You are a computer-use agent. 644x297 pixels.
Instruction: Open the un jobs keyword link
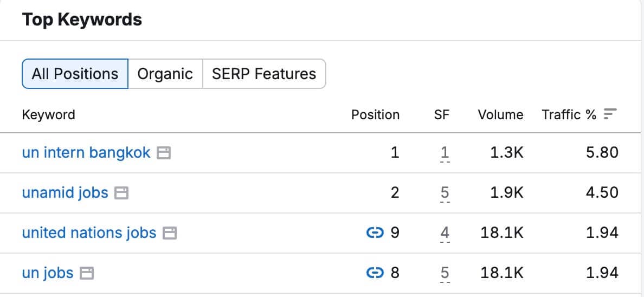pos(48,273)
